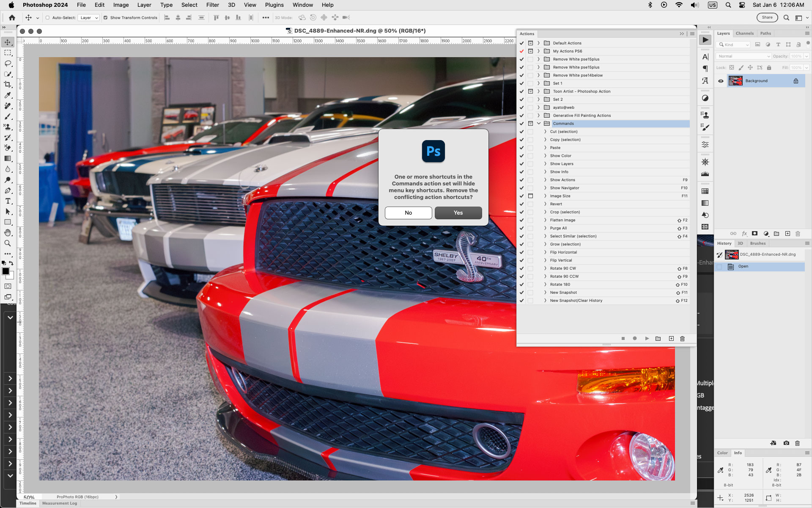812x508 pixels.
Task: Open the Filter menu
Action: (x=212, y=5)
